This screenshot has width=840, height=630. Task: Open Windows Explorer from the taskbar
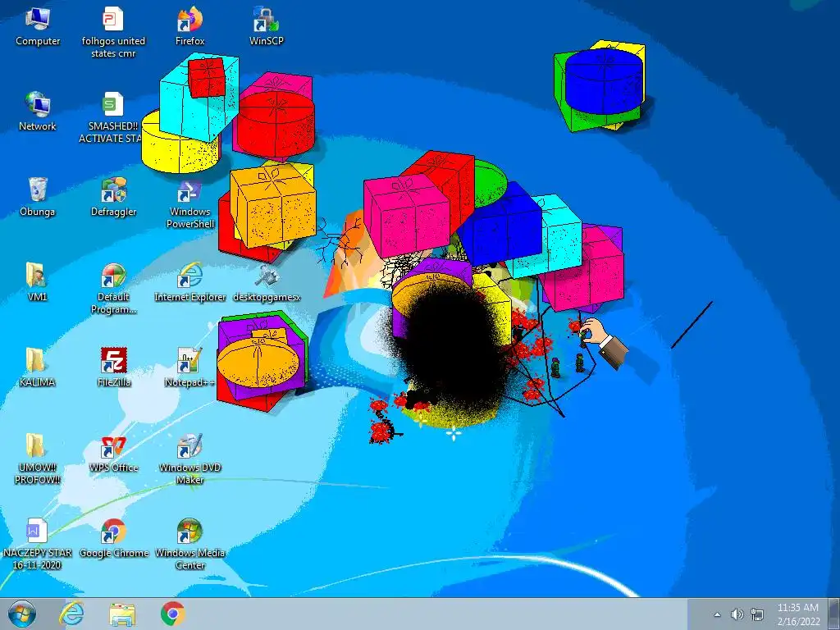point(122,614)
